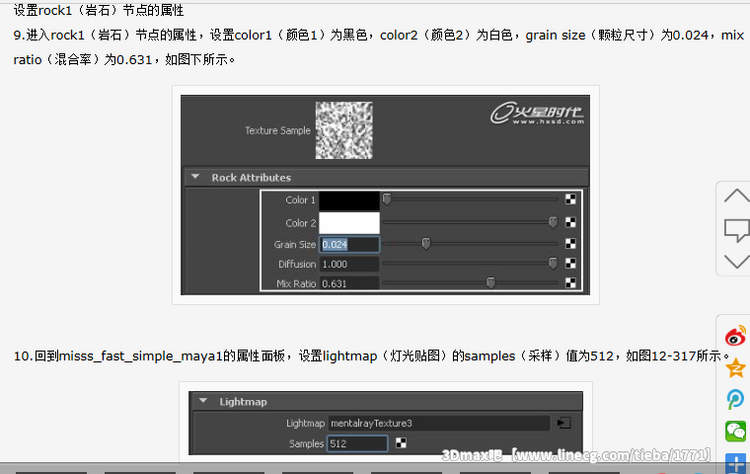This screenshot has height=474, width=750.
Task: Share to Sina Weibo icon
Action: pos(736,336)
